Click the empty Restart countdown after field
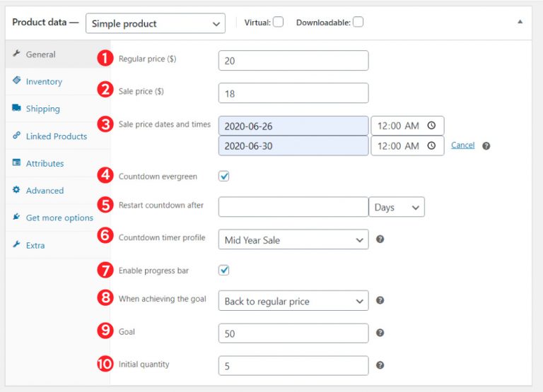Viewport: 543px width, 392px height. point(293,207)
